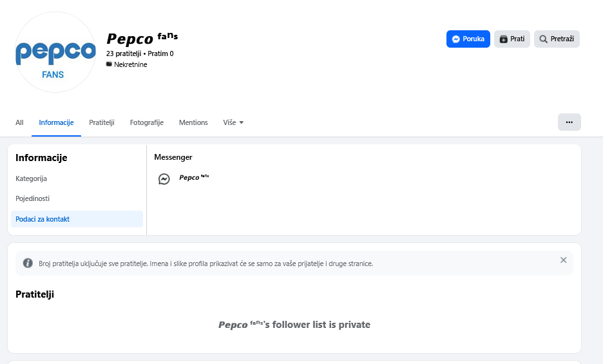Select Pojedinosti in the Informacije sidebar
The width and height of the screenshot is (603, 364).
(x=33, y=198)
